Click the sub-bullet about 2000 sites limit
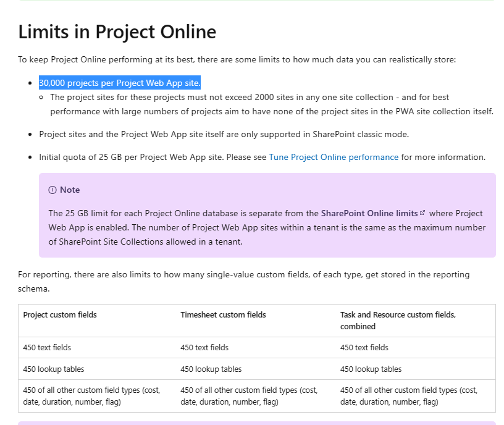The width and height of the screenshot is (504, 425). point(272,104)
